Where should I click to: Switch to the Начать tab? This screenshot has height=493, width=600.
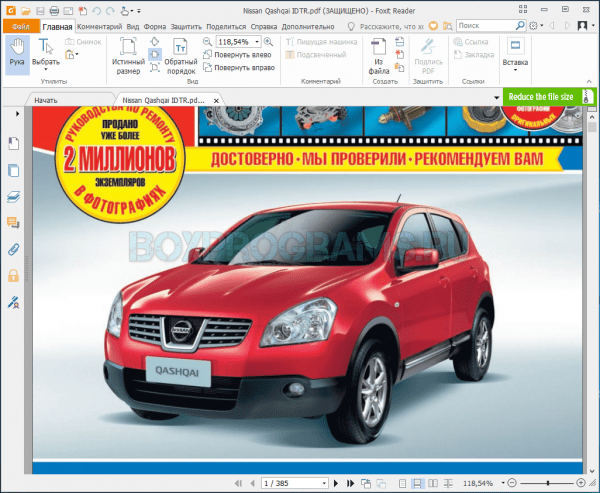tap(46, 100)
